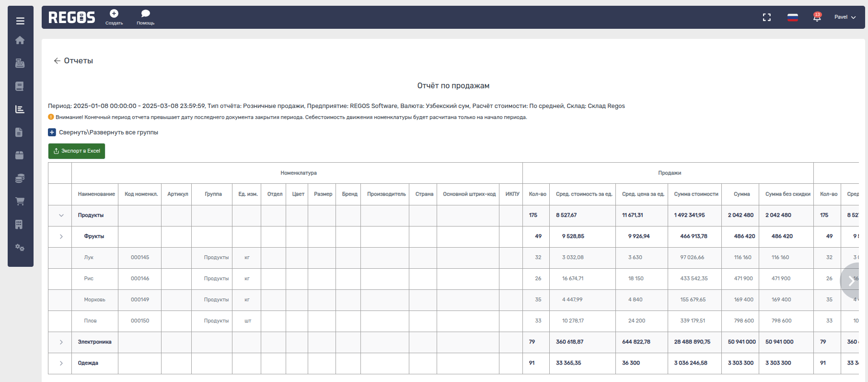This screenshot has width=868, height=382.
Task: Open the settings gears sidebar icon
Action: [x=20, y=248]
